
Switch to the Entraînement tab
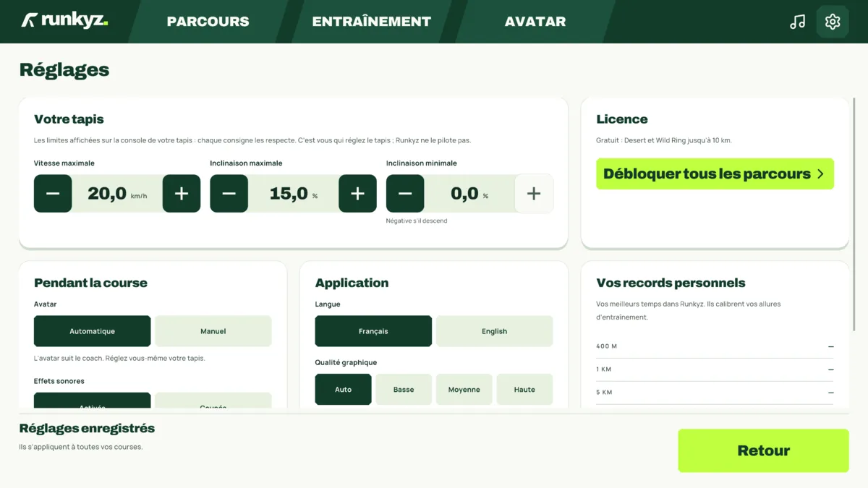point(371,22)
